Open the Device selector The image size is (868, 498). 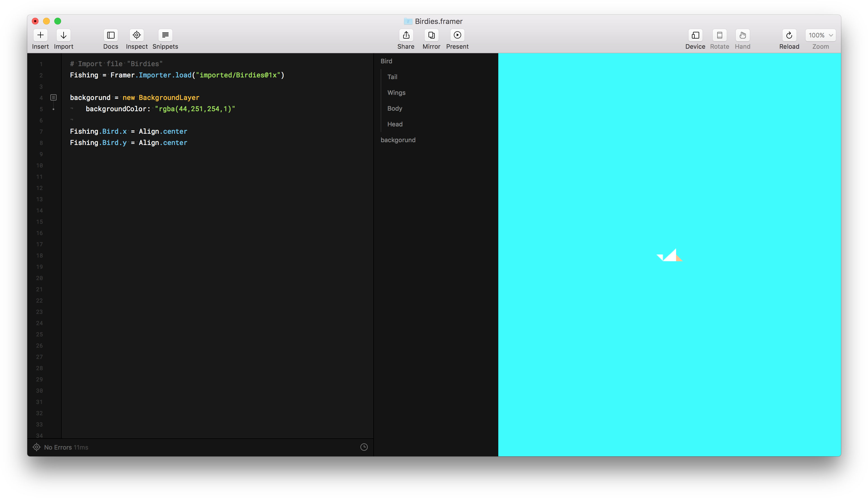pos(695,35)
